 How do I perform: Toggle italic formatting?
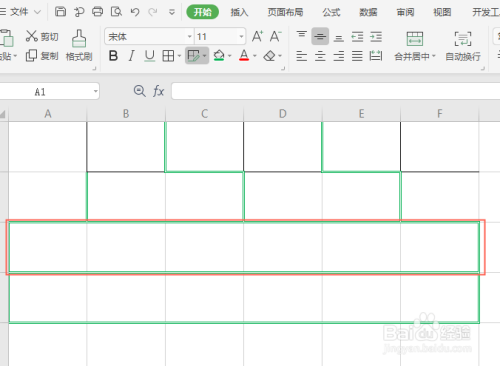click(x=132, y=56)
